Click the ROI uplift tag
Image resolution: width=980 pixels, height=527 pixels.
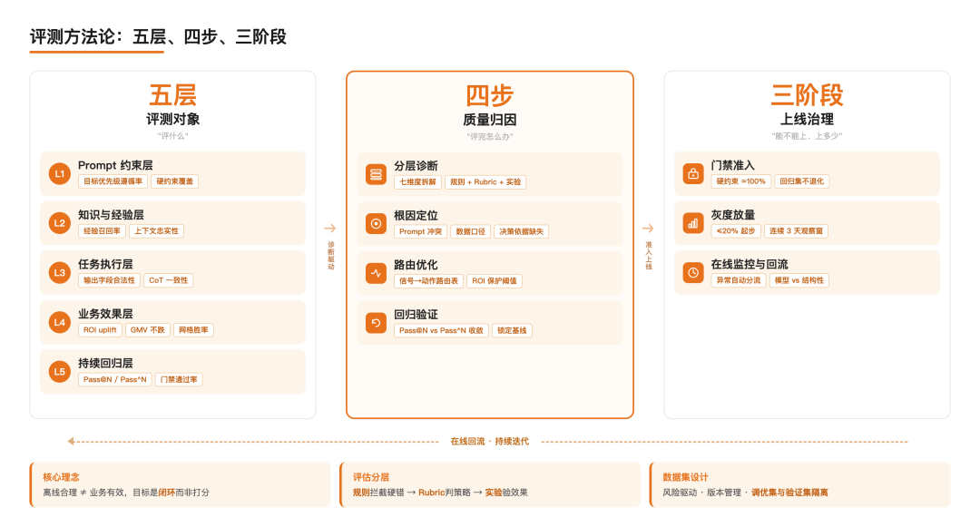(x=100, y=329)
